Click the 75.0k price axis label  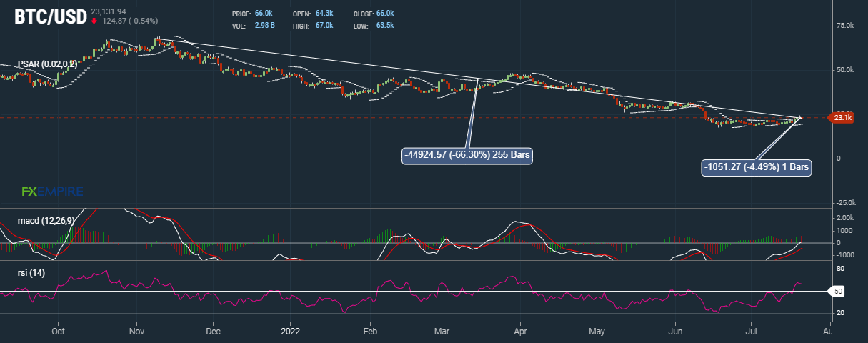[x=844, y=26]
